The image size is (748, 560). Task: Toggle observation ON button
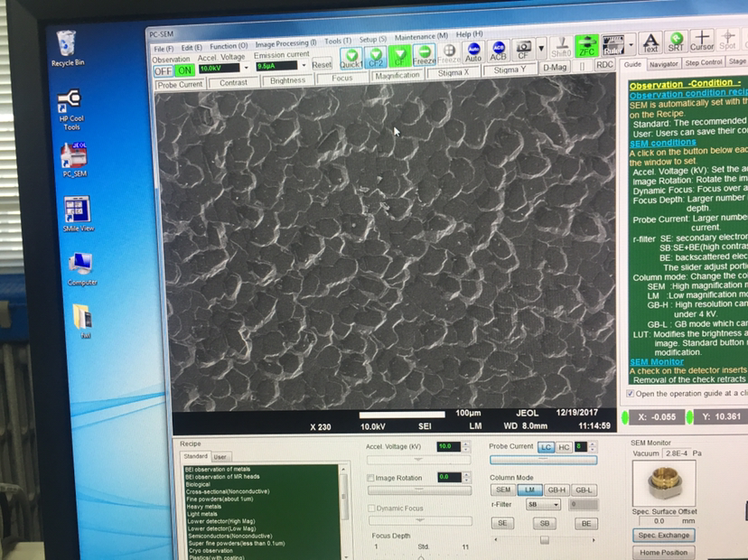(184, 70)
